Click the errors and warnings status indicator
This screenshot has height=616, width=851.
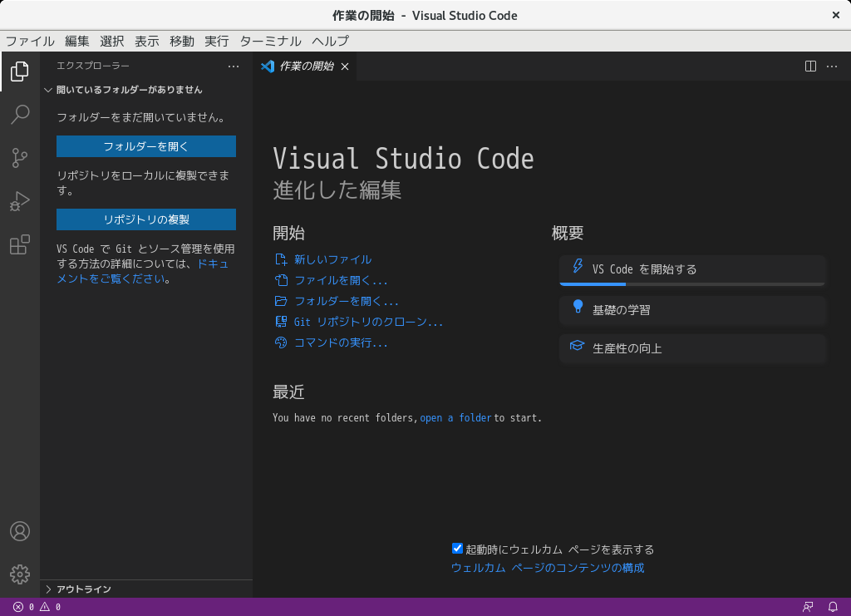tap(37, 607)
